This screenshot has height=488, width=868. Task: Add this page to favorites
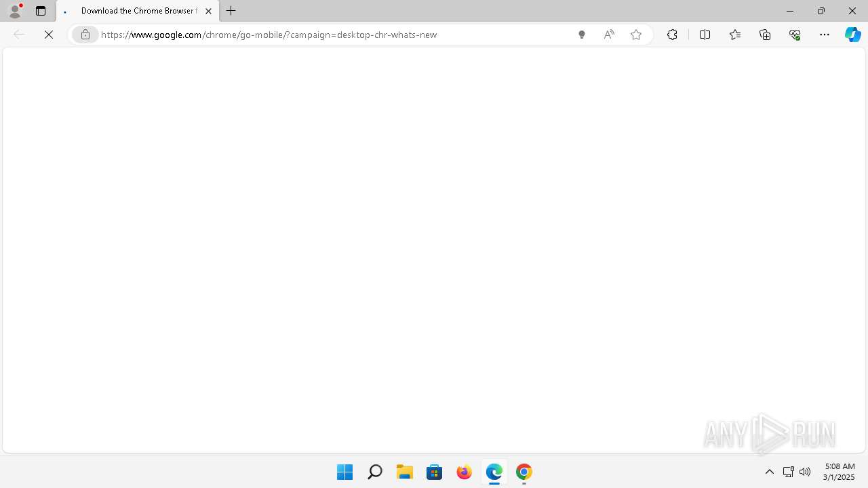pyautogui.click(x=636, y=35)
